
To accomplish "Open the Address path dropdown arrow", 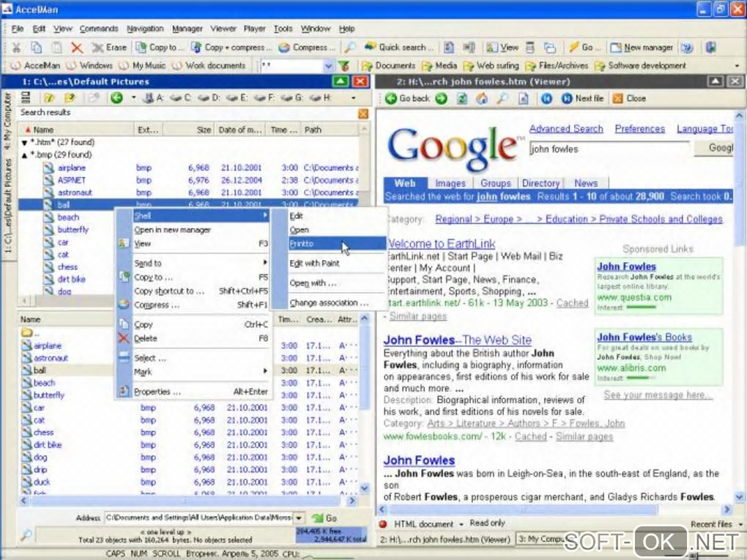I will (x=299, y=518).
